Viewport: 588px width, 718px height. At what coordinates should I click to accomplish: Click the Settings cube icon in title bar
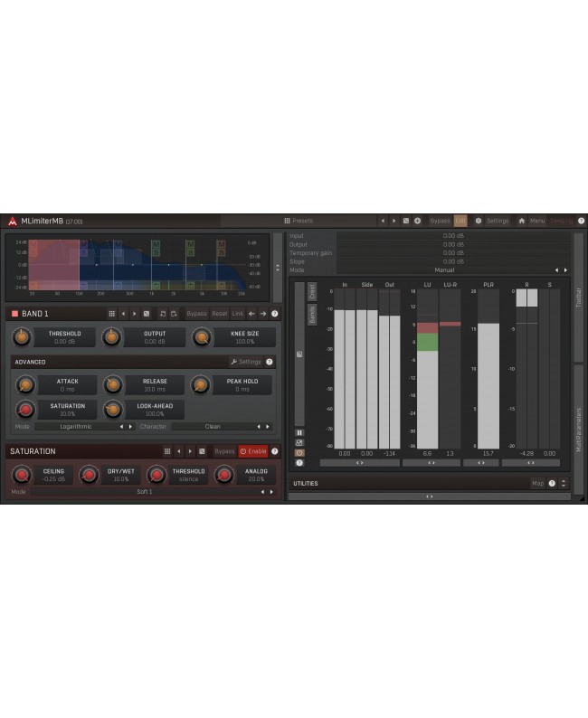pyautogui.click(x=479, y=221)
